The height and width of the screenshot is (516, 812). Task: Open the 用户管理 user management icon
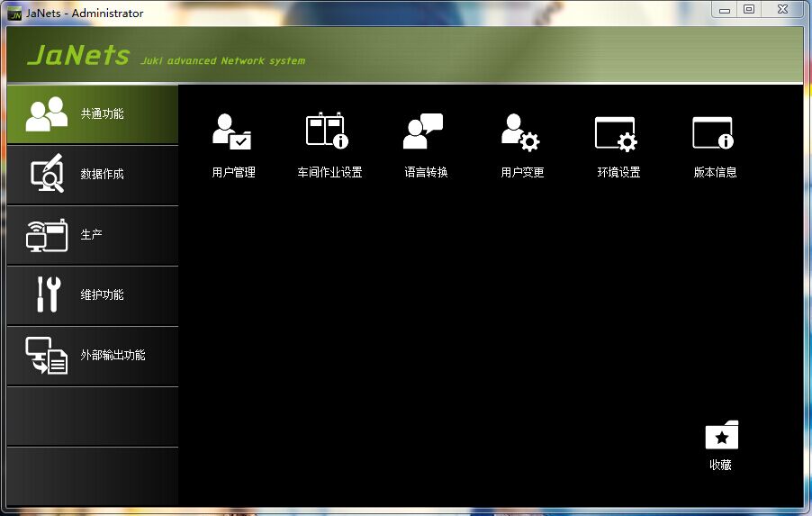coord(232,132)
